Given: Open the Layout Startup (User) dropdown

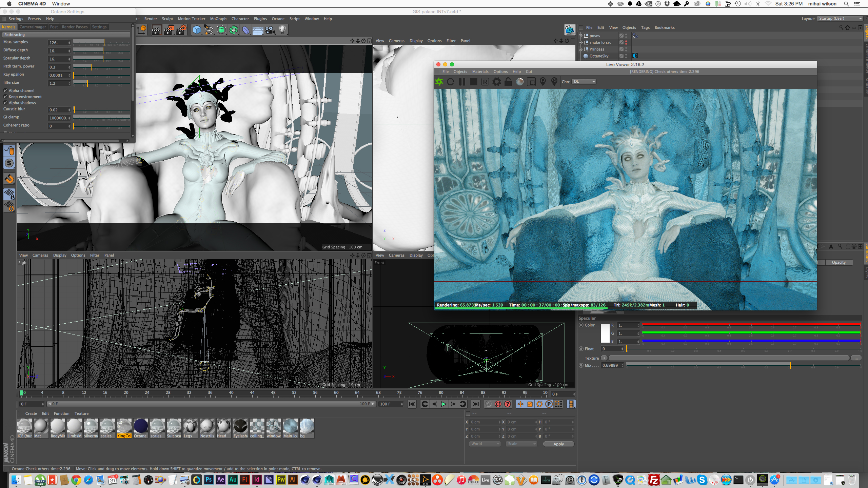Looking at the screenshot, I should (x=840, y=19).
